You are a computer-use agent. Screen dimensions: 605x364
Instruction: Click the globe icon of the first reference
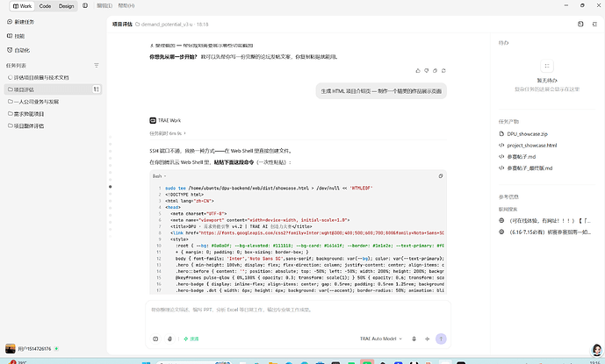pos(501,220)
